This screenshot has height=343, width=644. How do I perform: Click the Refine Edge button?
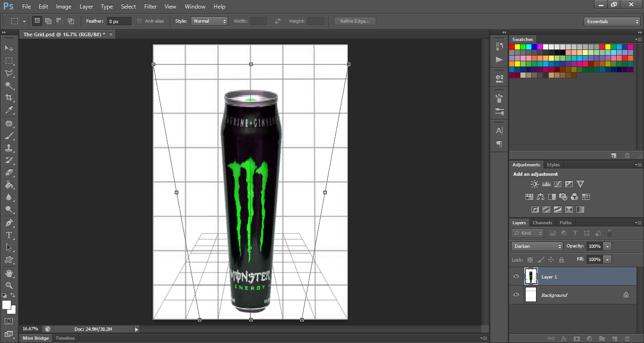click(x=355, y=21)
